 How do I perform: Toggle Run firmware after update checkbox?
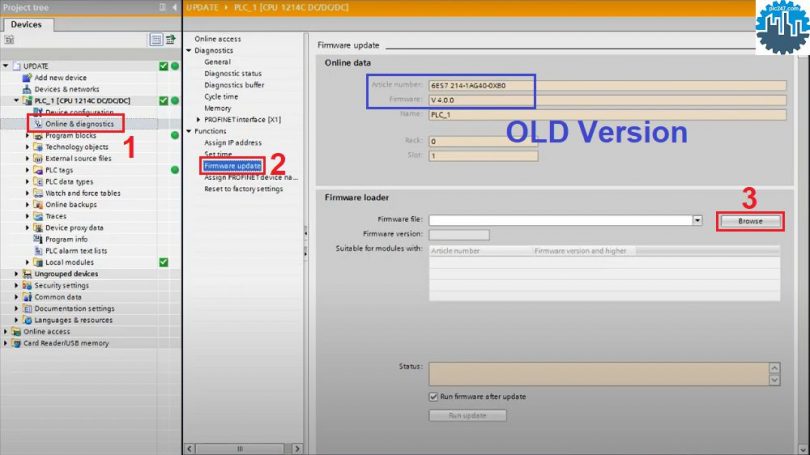pos(433,397)
